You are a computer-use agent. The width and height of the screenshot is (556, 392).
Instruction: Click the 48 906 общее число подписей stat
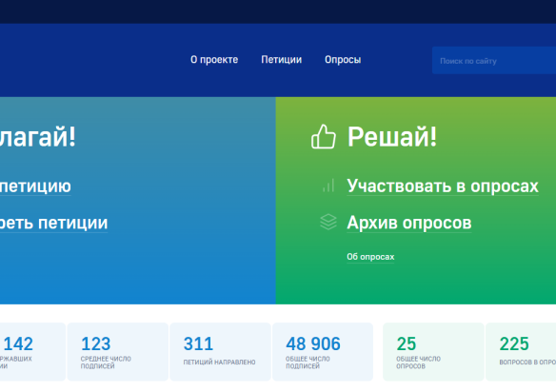[x=323, y=352]
